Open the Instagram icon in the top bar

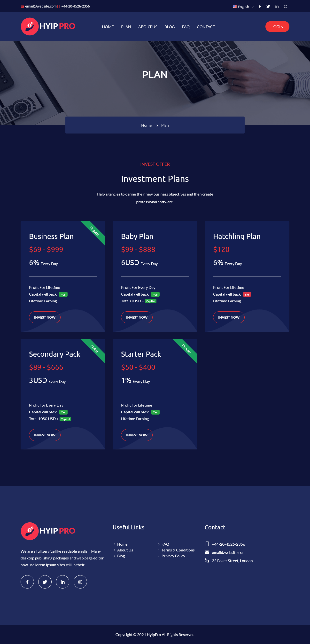(x=285, y=6)
